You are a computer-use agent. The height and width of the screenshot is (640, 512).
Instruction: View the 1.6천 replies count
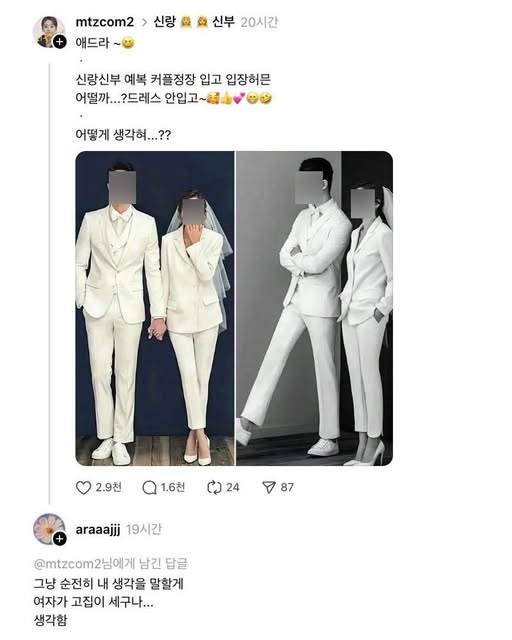(x=173, y=487)
